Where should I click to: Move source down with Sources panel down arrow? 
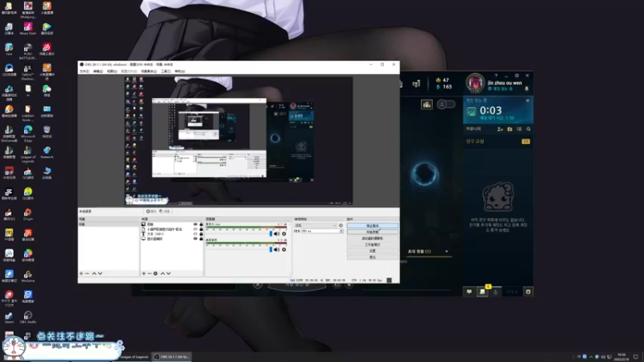point(168,274)
